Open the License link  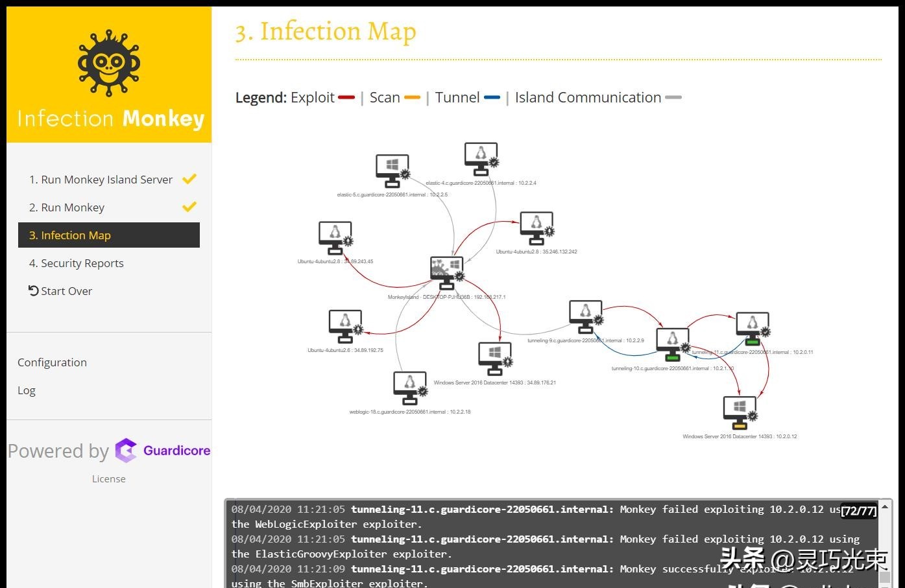coord(109,479)
